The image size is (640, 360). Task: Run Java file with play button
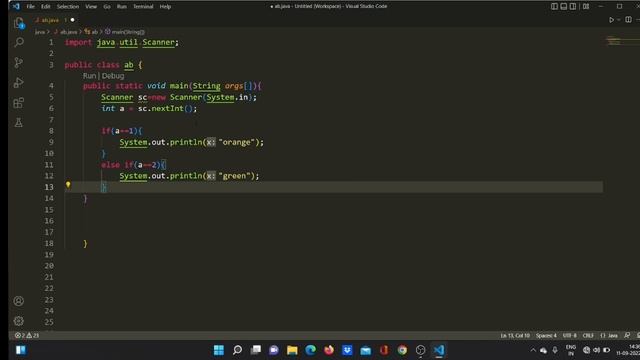(x=611, y=20)
